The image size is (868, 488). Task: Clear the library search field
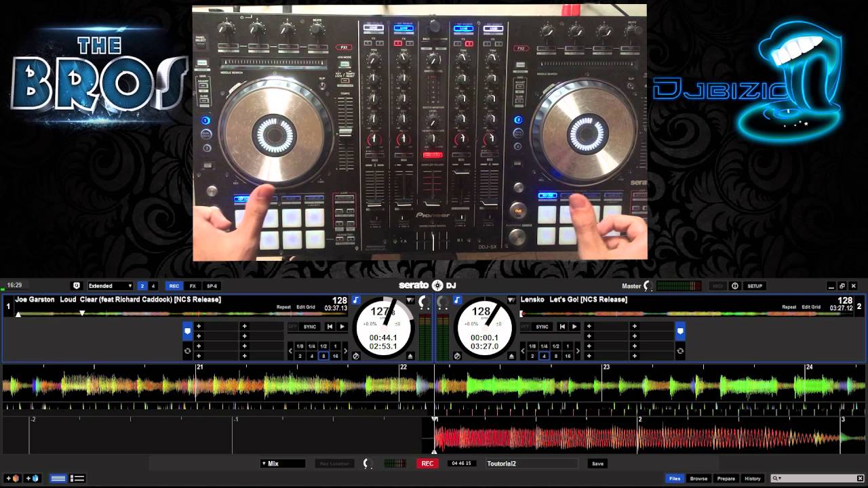pyautogui.click(x=861, y=479)
